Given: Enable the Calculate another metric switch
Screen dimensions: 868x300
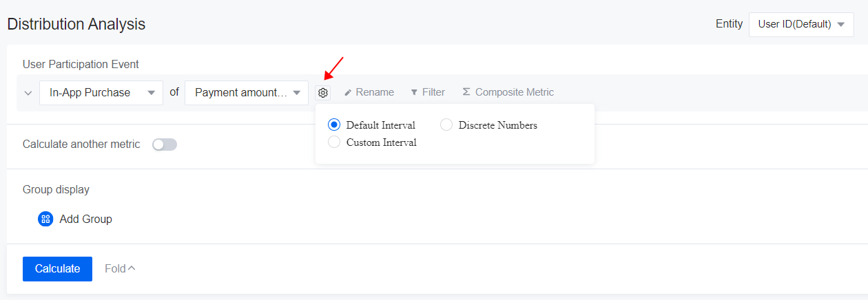Looking at the screenshot, I should click(x=165, y=144).
